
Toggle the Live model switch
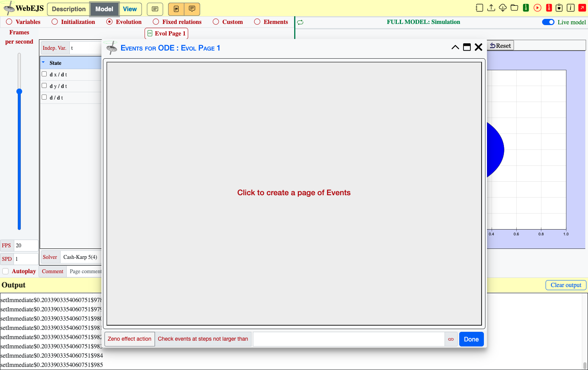tap(548, 22)
